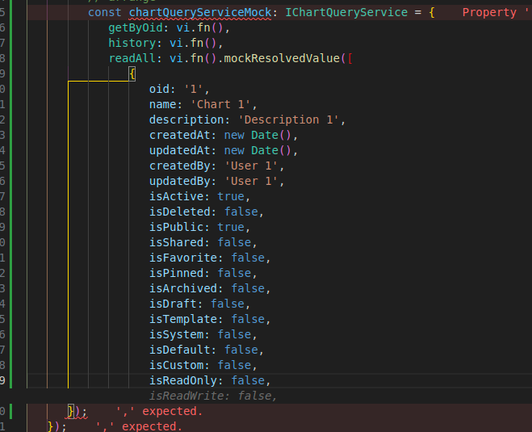Image resolution: width=532 pixels, height=432 pixels.
Task: Click the 'Description 1' string value
Action: click(x=288, y=120)
